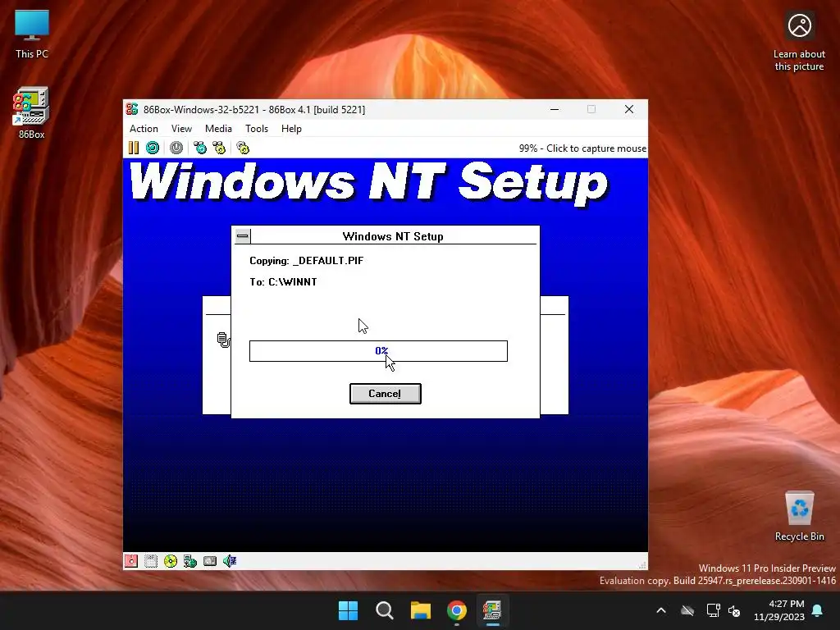Select the 86Box desktop shortcut

point(32,113)
